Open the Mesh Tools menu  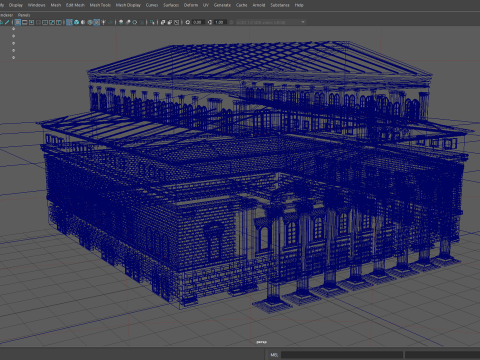(x=100, y=5)
